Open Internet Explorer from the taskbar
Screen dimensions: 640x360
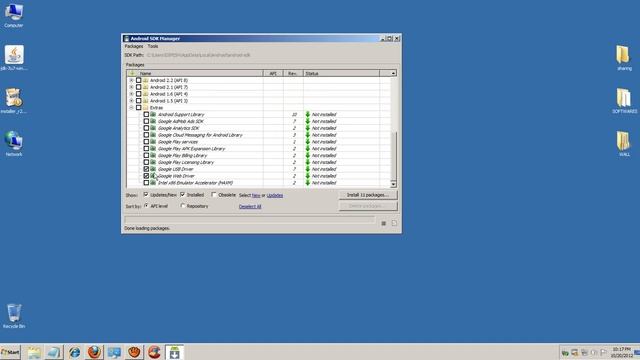(74, 352)
